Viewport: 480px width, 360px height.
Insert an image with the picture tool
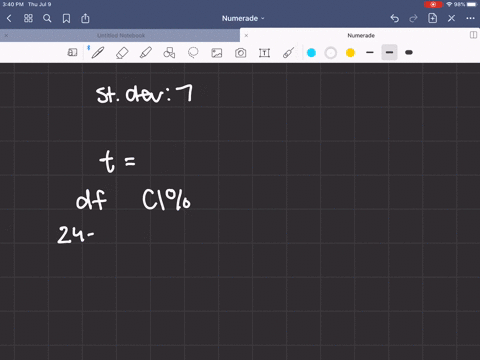pyautogui.click(x=217, y=53)
